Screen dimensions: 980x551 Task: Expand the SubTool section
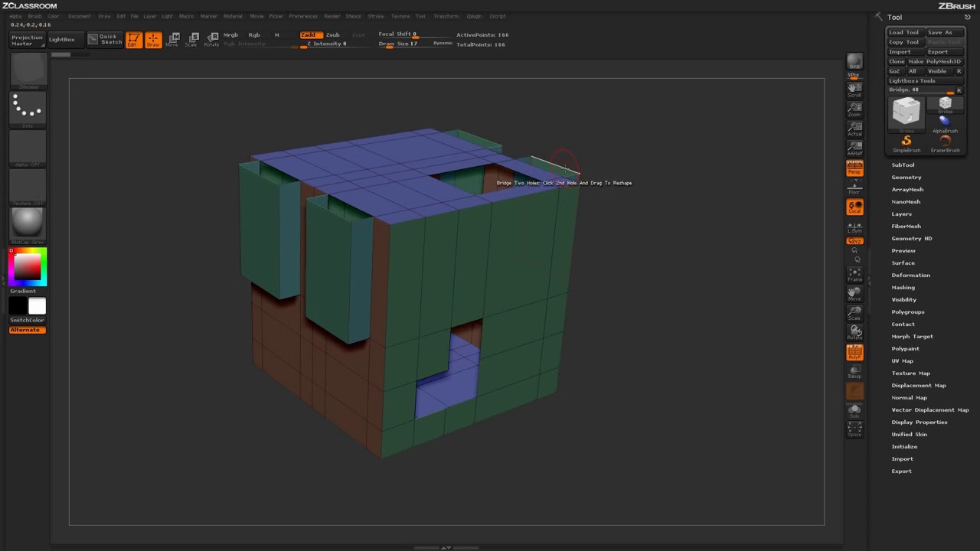(903, 165)
